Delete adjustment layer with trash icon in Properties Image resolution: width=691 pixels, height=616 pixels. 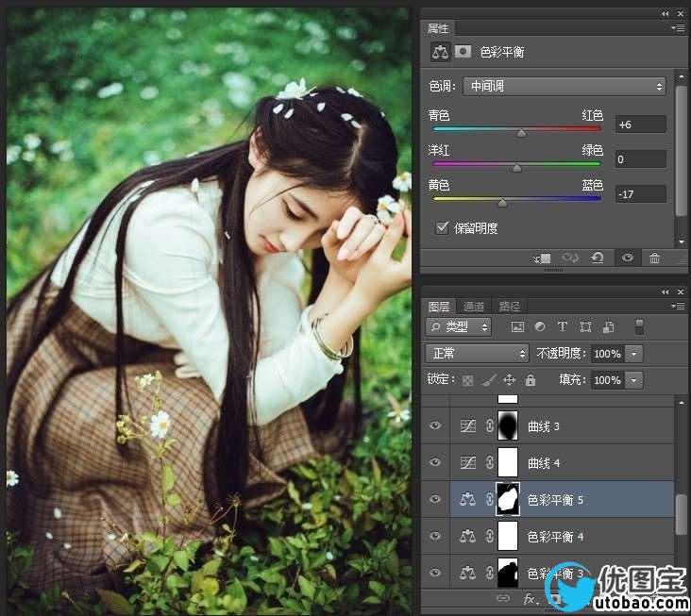[654, 258]
